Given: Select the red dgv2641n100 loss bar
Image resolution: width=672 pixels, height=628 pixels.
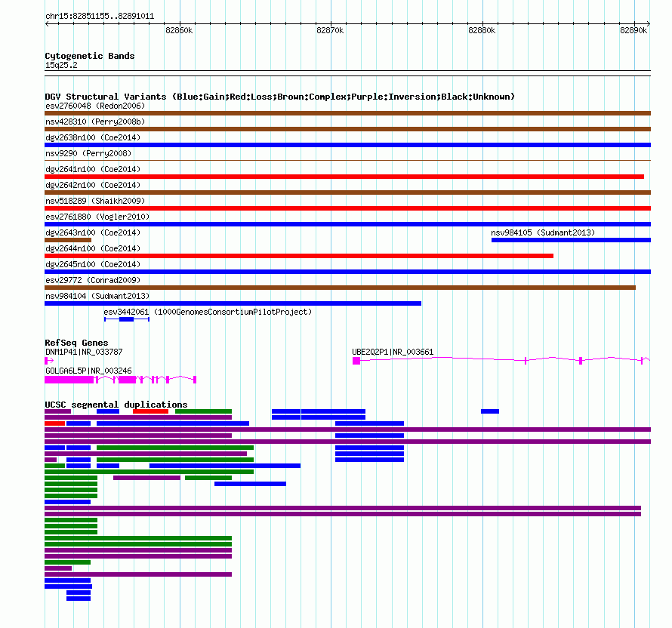Looking at the screenshot, I should point(344,177).
